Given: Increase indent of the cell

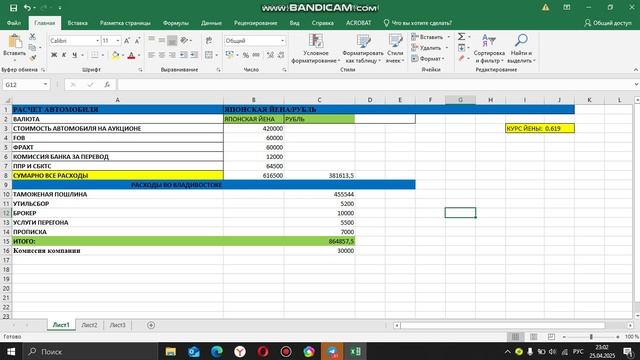Looking at the screenshot, I should tap(194, 55).
